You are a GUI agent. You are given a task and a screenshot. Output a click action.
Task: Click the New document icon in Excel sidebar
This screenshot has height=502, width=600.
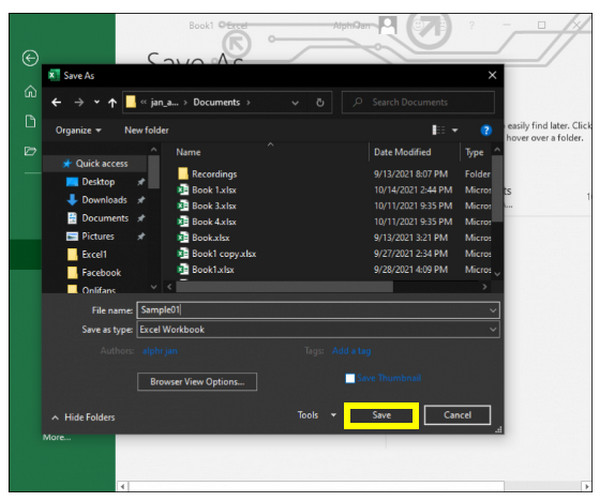31,121
